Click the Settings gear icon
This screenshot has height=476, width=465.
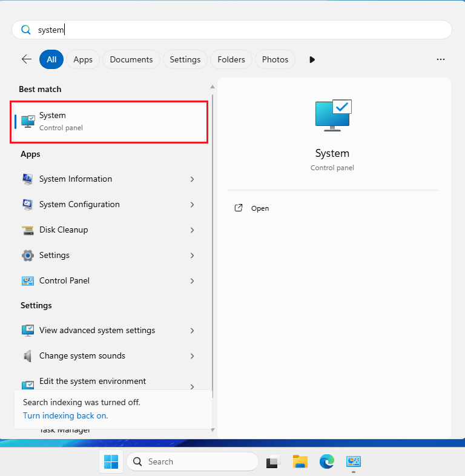click(x=28, y=256)
